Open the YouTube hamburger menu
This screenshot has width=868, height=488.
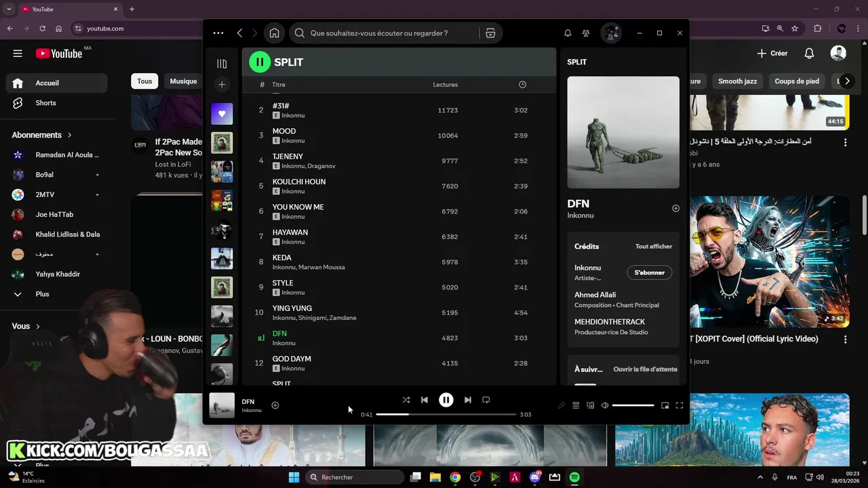[18, 54]
